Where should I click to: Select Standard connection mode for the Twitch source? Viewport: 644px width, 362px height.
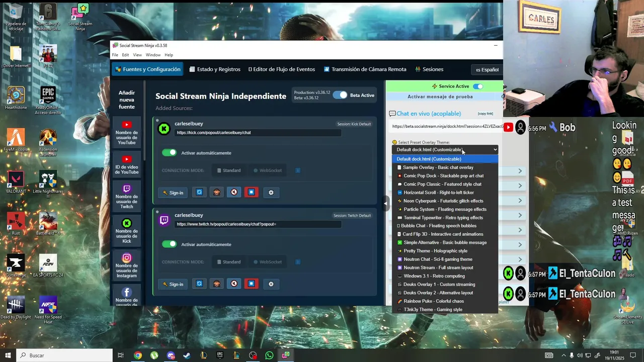click(229, 262)
